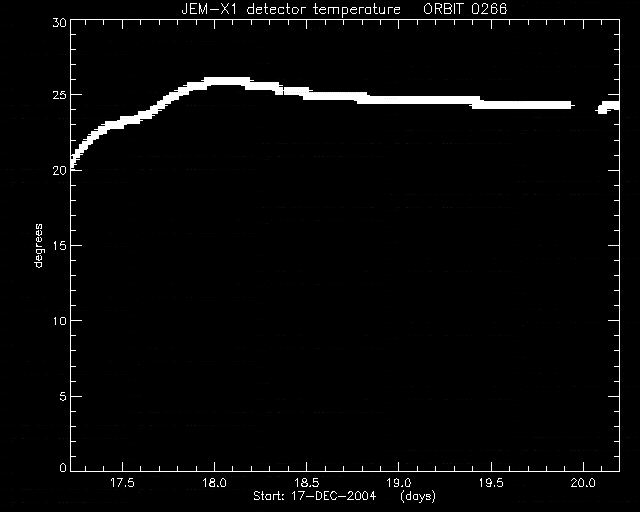Click the (days) unit label
The height and width of the screenshot is (512, 640).
[418, 496]
